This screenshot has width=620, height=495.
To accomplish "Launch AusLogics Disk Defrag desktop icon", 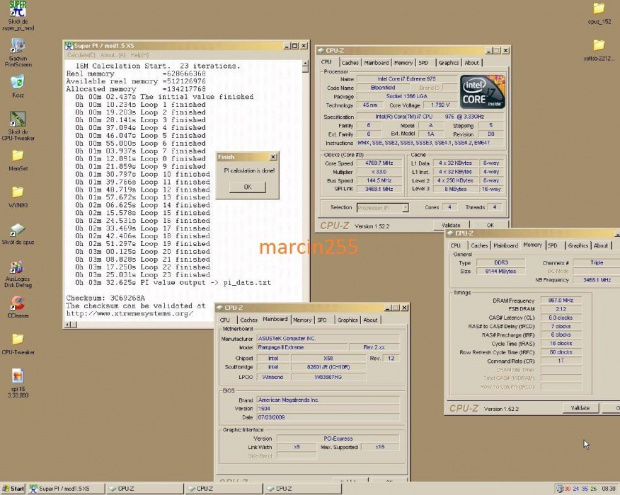I will [18, 274].
